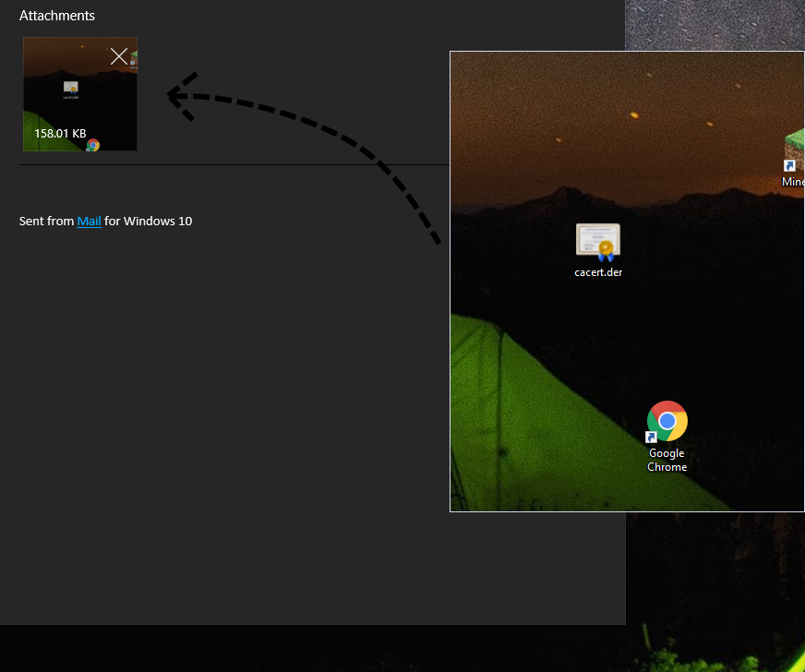The image size is (805, 672).
Task: Click the Mail hyperlink in signature
Action: point(89,221)
